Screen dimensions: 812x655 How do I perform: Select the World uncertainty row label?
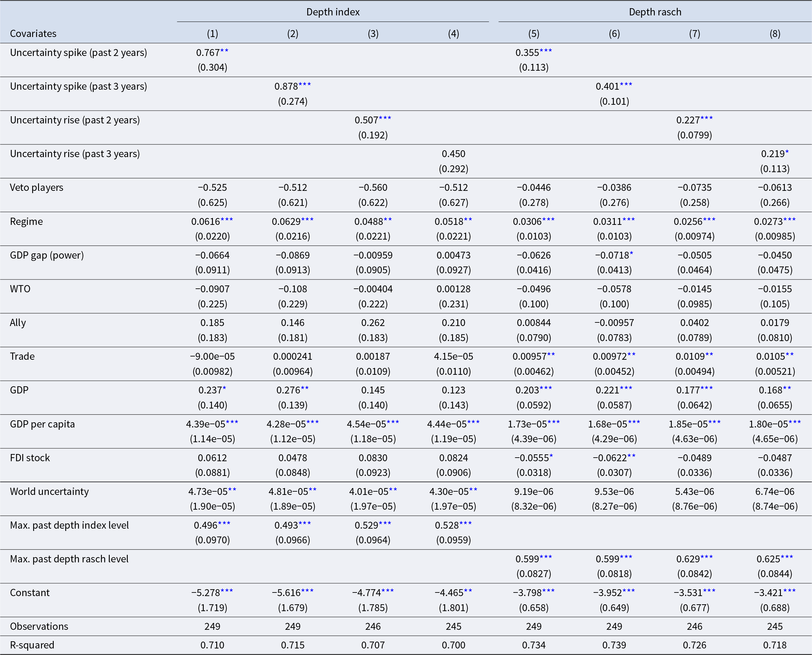pos(49,492)
